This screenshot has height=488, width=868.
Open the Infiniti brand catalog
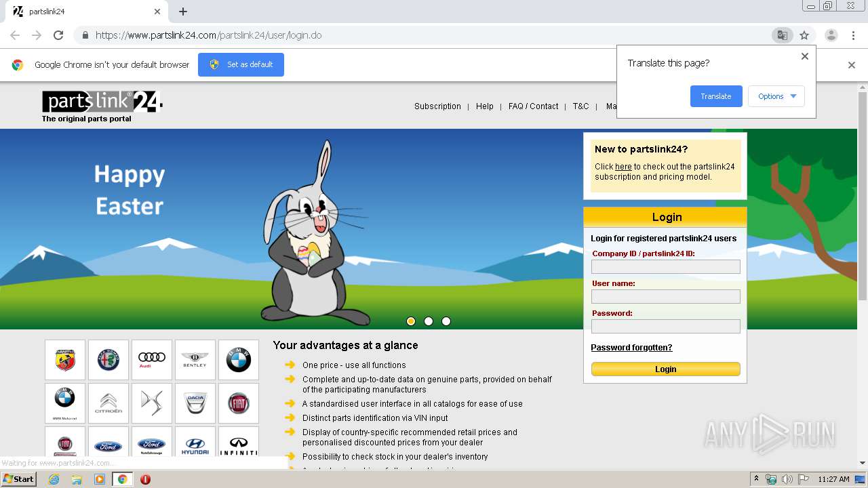(239, 442)
